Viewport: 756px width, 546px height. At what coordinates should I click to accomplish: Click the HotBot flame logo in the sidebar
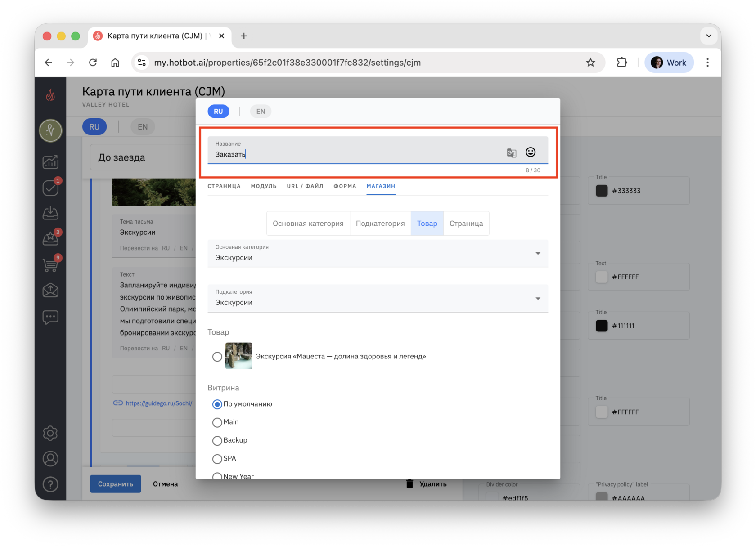[x=50, y=94]
